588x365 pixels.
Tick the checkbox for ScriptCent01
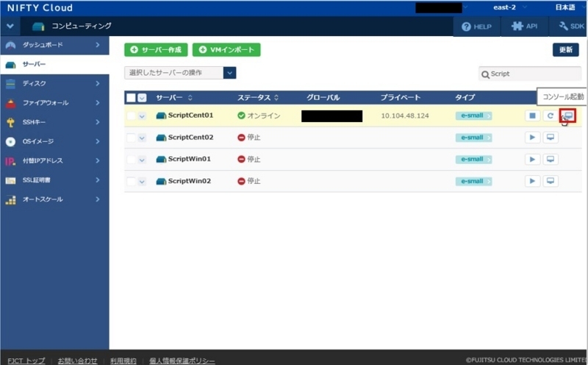[131, 116]
